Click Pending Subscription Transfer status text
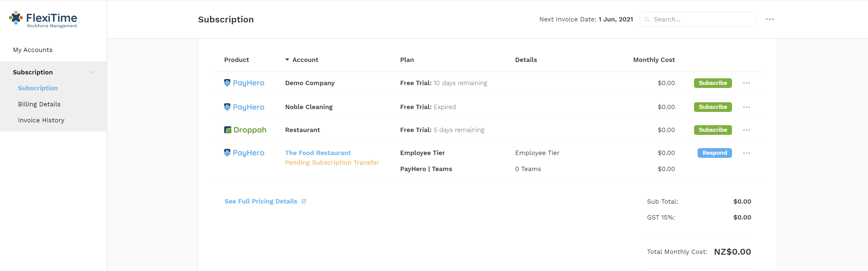This screenshot has width=868, height=271. [x=332, y=163]
